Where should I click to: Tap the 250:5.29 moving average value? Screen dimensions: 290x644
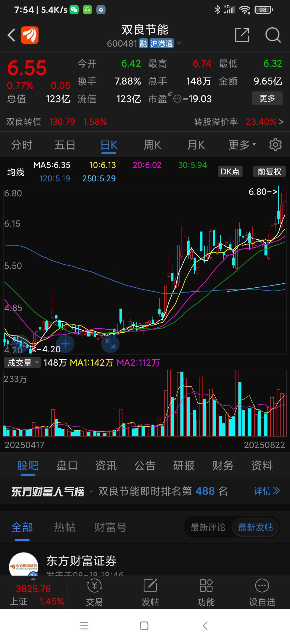[x=99, y=178]
